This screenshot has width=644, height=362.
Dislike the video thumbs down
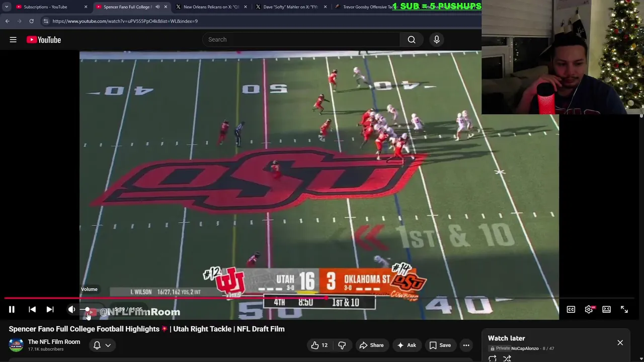click(x=342, y=345)
